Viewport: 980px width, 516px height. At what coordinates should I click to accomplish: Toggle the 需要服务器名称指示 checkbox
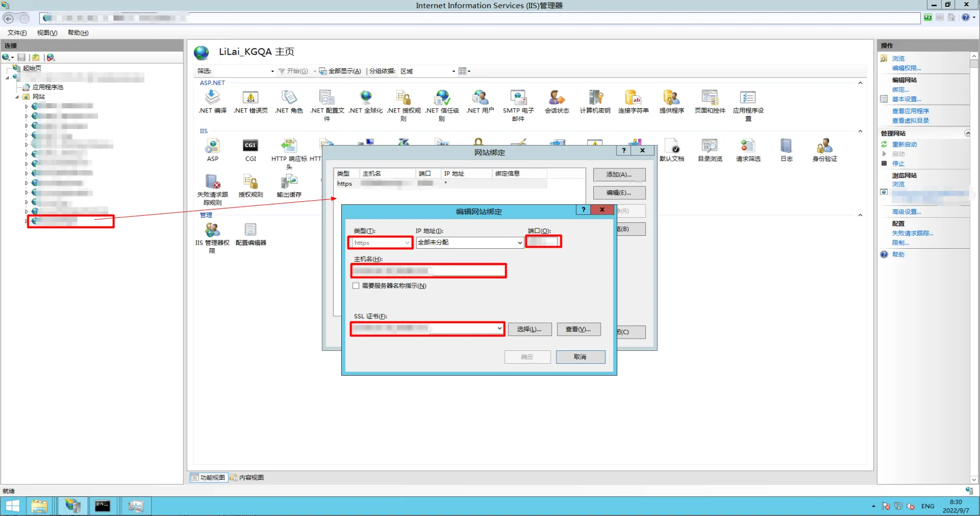[356, 286]
